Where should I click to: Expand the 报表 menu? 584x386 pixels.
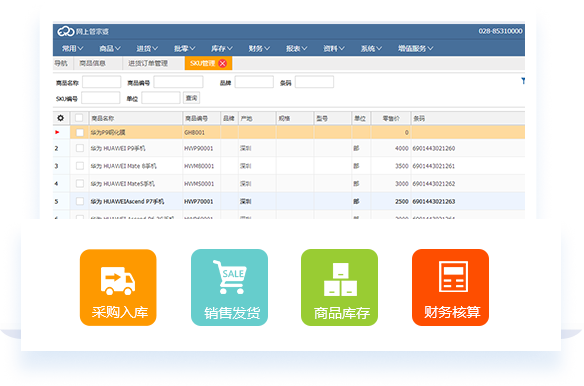(x=296, y=48)
